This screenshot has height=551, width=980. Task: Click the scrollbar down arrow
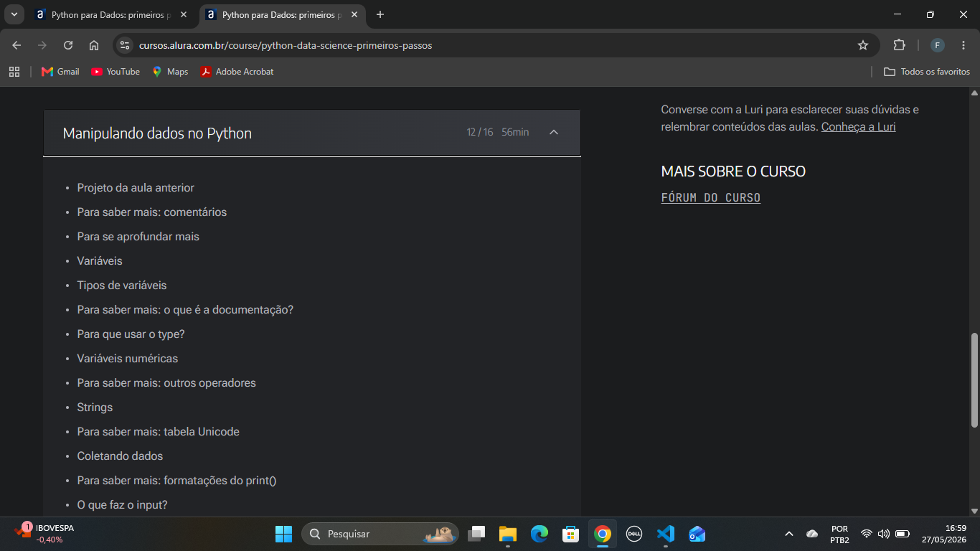click(974, 511)
